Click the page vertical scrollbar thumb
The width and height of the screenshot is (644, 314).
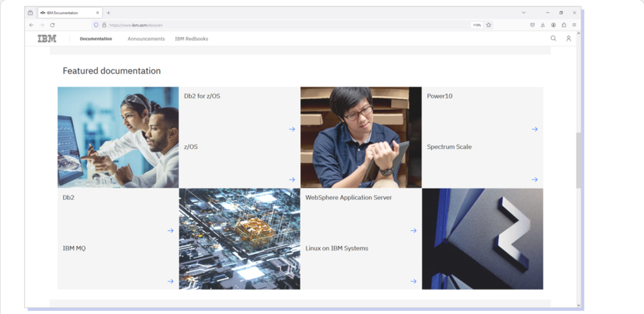click(x=579, y=160)
